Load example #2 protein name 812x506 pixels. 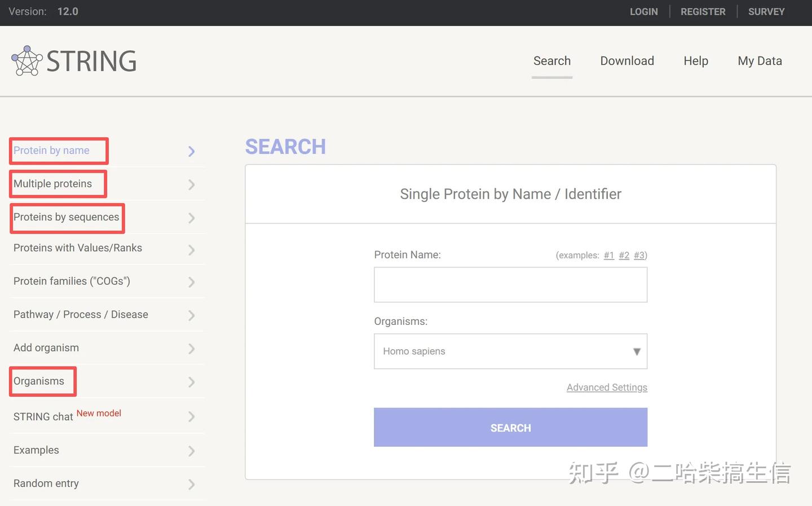624,256
